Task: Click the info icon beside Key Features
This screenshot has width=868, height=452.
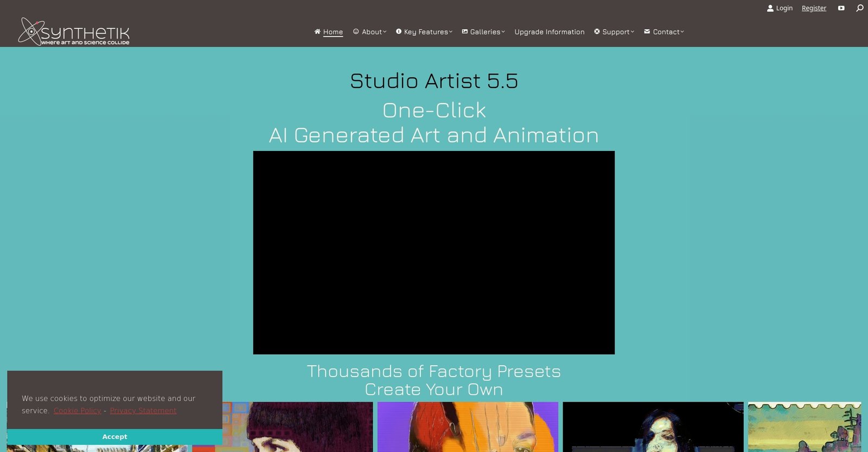Action: point(399,31)
